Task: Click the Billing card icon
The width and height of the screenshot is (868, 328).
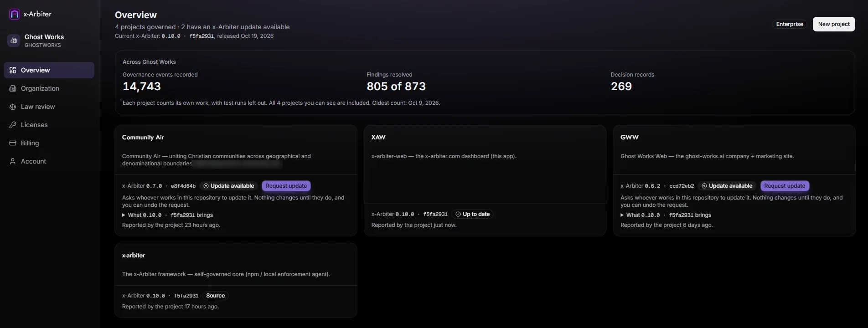Action: point(13,143)
